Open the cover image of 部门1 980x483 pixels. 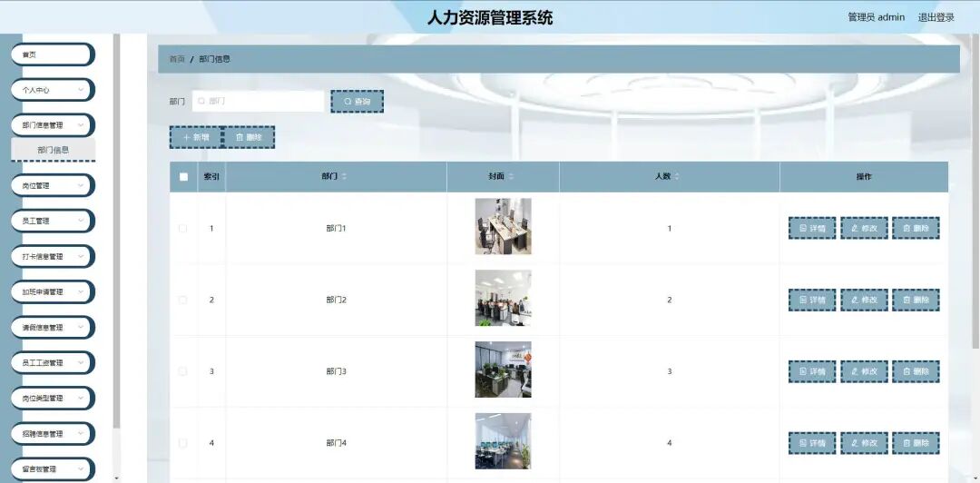click(503, 226)
